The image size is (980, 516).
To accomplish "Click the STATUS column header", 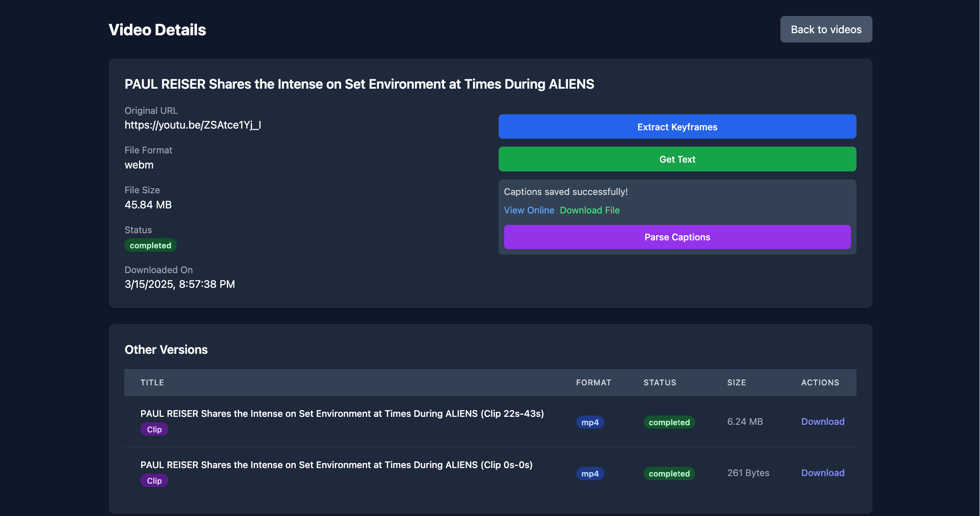I will coord(659,382).
